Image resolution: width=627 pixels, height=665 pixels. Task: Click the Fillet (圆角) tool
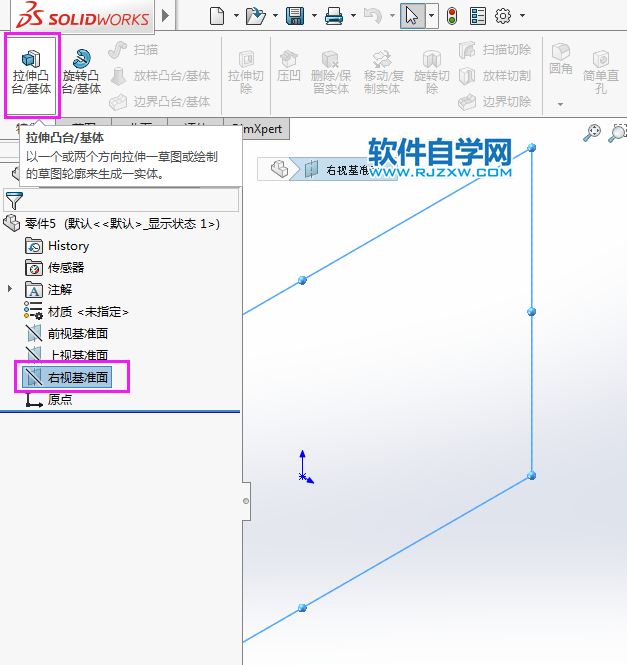click(x=561, y=59)
